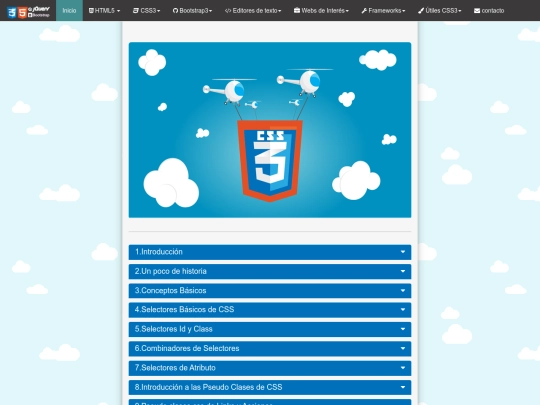Click the envelope icon beside contacto

tap(477, 11)
